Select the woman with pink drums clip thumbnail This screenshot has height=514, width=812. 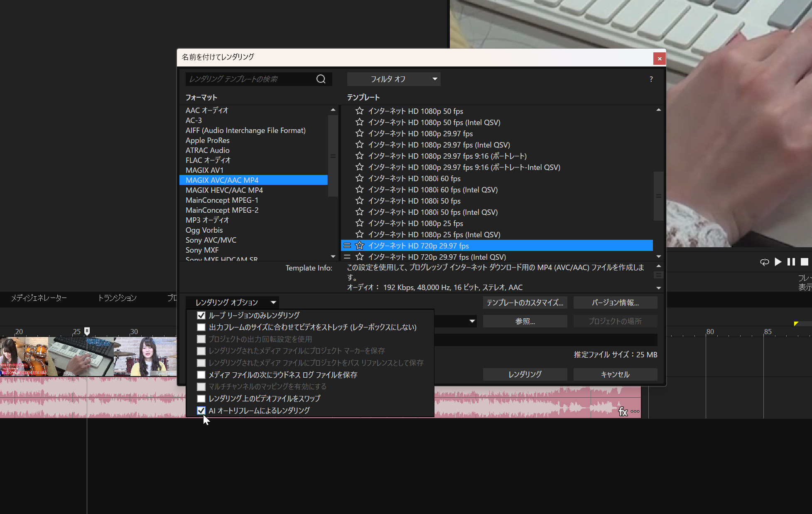[145, 357]
